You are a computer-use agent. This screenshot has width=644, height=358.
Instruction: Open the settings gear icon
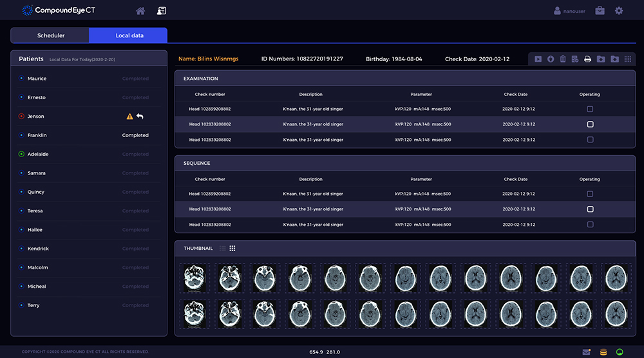coord(619,11)
